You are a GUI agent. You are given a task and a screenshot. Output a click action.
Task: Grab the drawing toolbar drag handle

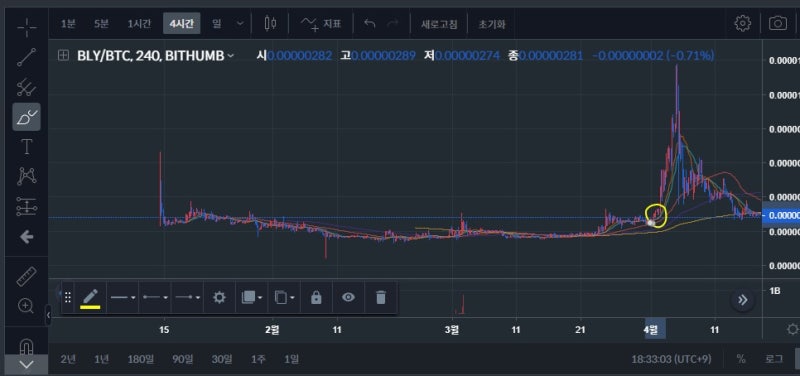click(68, 297)
